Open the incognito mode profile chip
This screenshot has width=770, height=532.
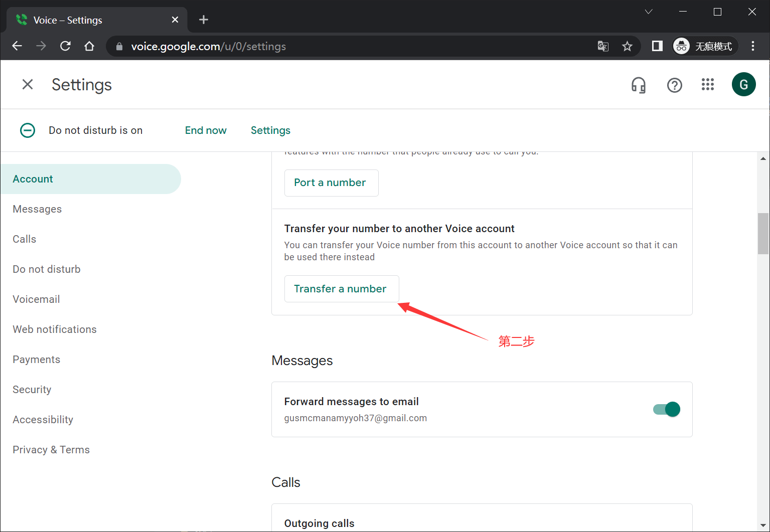(705, 47)
